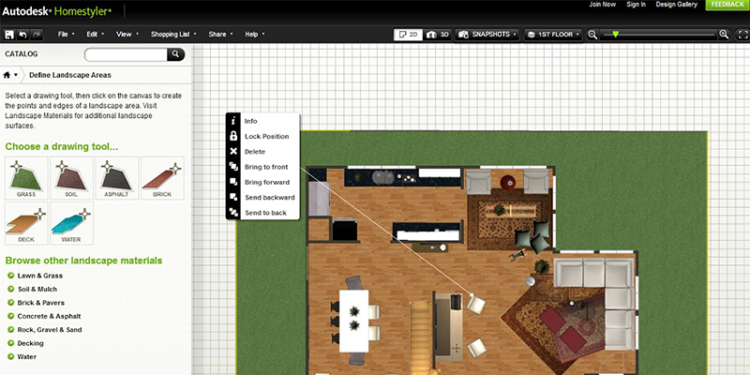This screenshot has height=375, width=750.
Task: Open the Help menu
Action: tap(254, 34)
